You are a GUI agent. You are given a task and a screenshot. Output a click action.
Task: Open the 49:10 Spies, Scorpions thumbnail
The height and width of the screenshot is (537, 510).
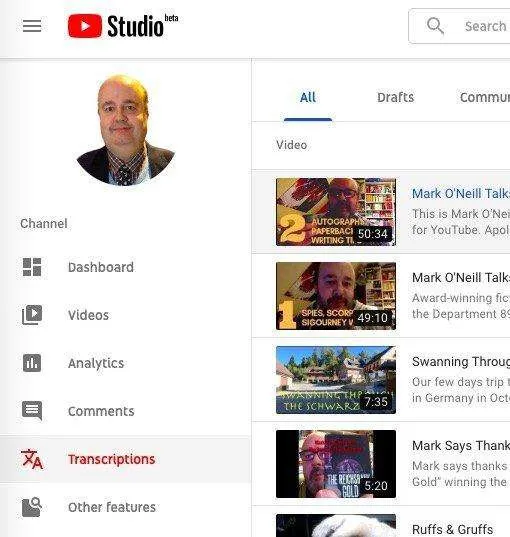[x=336, y=296]
